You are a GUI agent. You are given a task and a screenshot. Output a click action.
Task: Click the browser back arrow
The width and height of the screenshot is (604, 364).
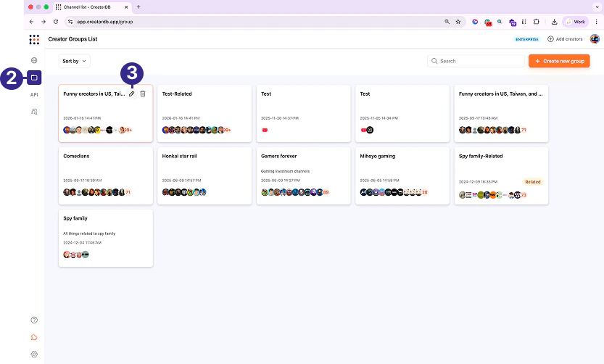pos(32,22)
